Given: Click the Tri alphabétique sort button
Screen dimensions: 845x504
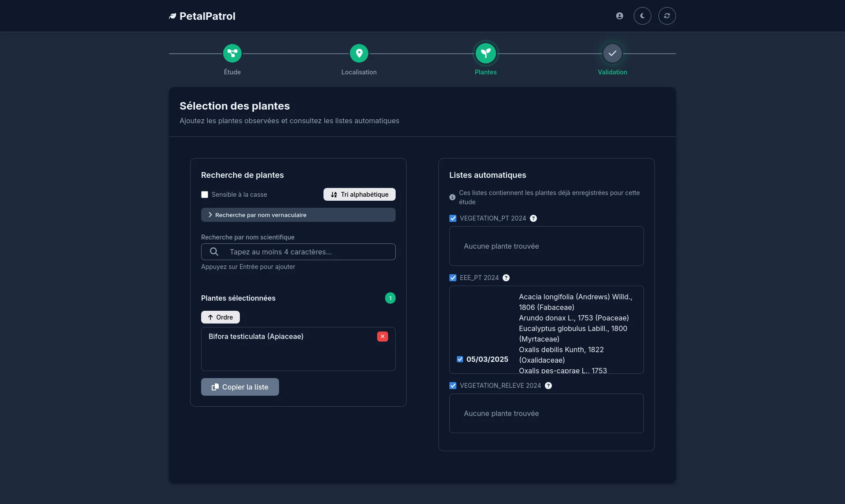Looking at the screenshot, I should pos(360,195).
